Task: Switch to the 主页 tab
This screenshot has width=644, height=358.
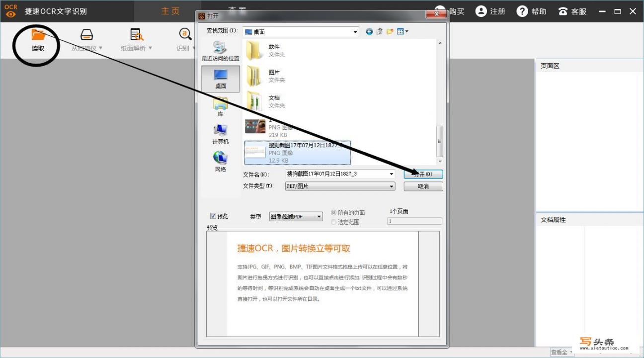Action: [170, 11]
